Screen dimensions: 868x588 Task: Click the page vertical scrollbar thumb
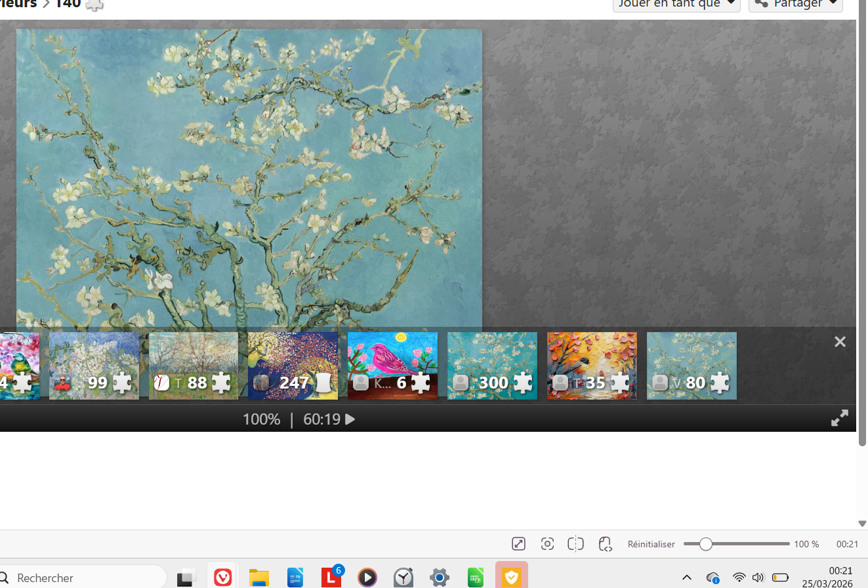(862, 223)
